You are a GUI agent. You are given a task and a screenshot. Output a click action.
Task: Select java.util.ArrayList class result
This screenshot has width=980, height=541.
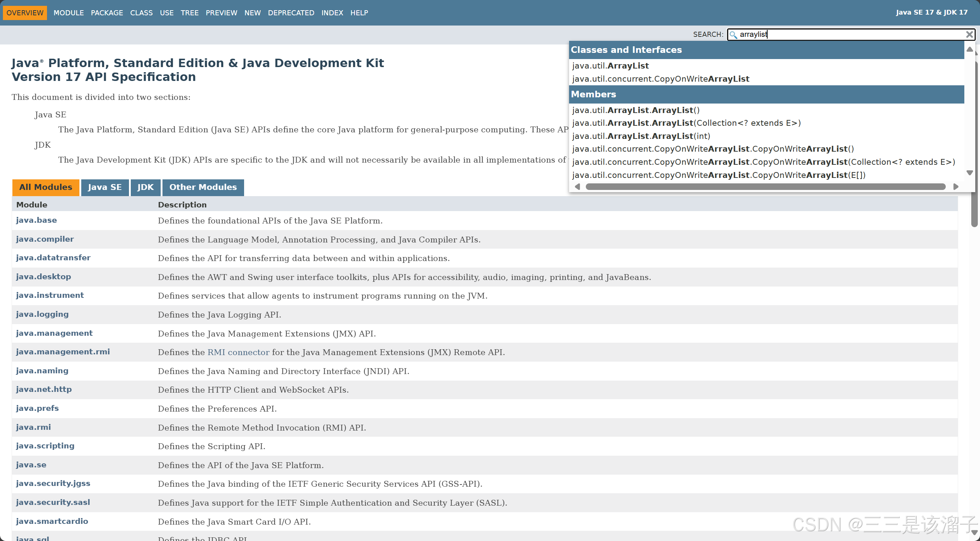pos(610,66)
